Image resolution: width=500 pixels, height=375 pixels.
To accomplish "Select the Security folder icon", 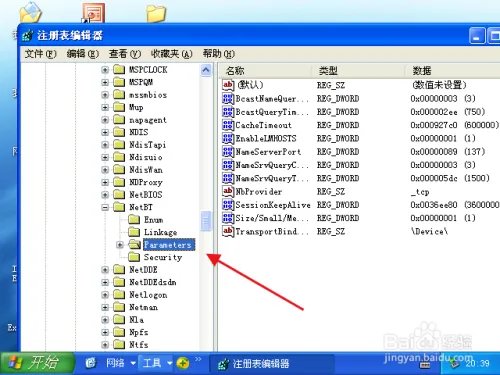I will click(134, 257).
